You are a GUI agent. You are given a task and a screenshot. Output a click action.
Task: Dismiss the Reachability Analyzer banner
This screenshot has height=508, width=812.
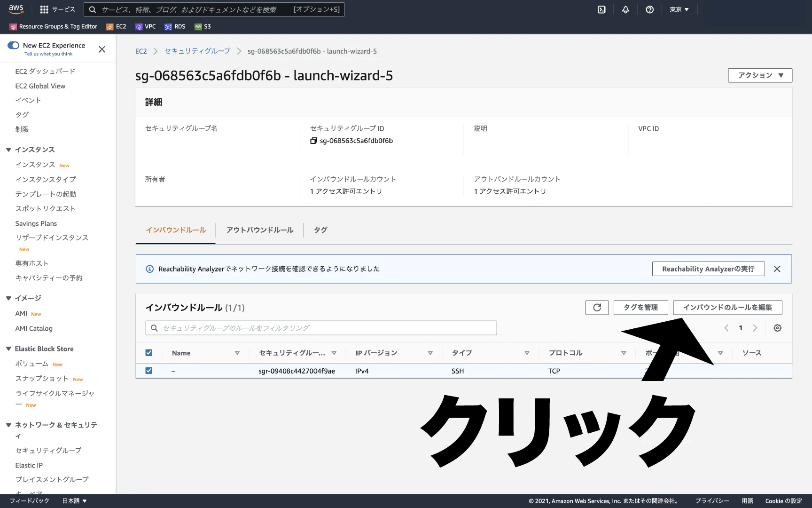click(x=777, y=269)
